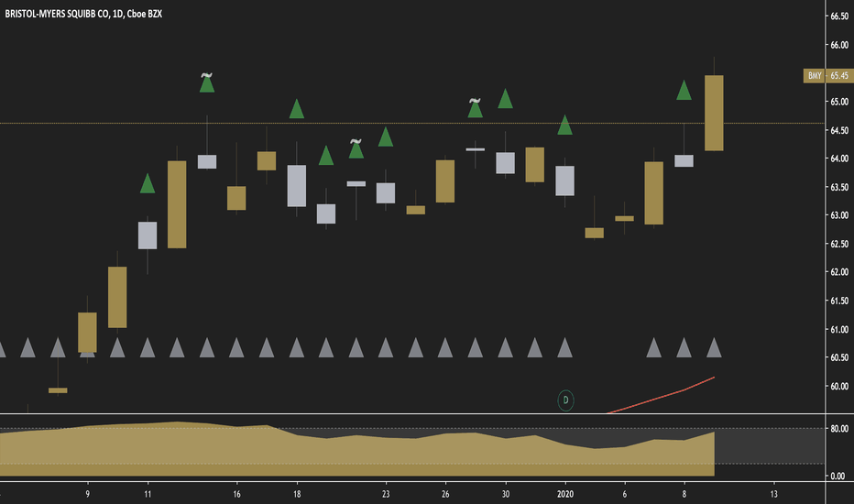Click the 64.50 price axis label
The height and width of the screenshot is (504, 854).
839,130
